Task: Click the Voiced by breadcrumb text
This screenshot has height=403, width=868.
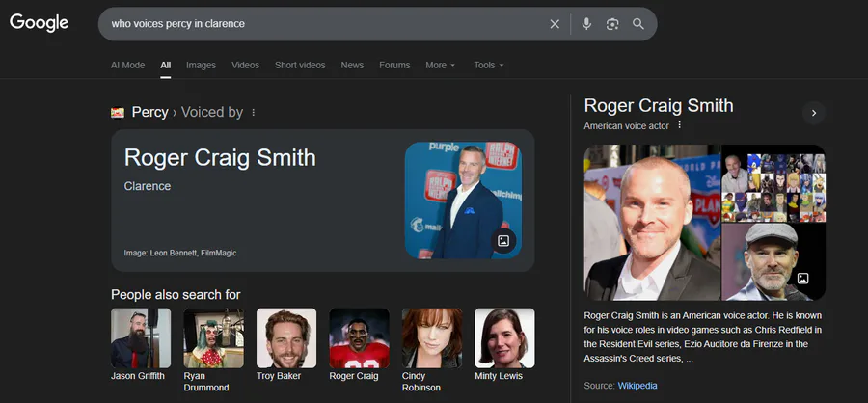Action: coord(212,112)
